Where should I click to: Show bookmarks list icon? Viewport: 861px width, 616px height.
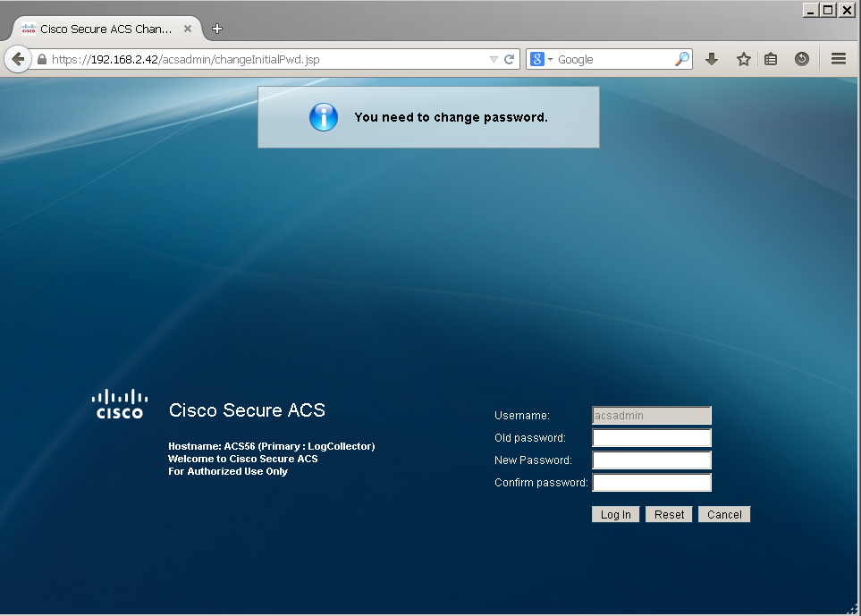click(771, 59)
